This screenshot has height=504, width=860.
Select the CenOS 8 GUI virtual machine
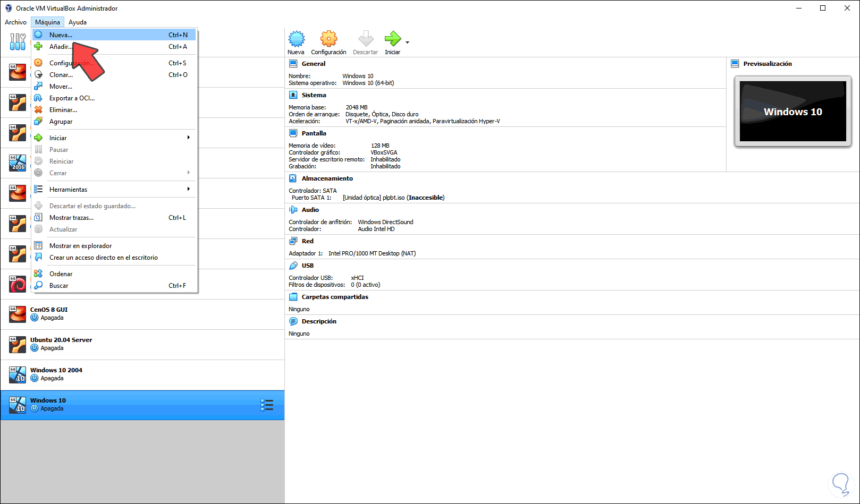[142, 314]
